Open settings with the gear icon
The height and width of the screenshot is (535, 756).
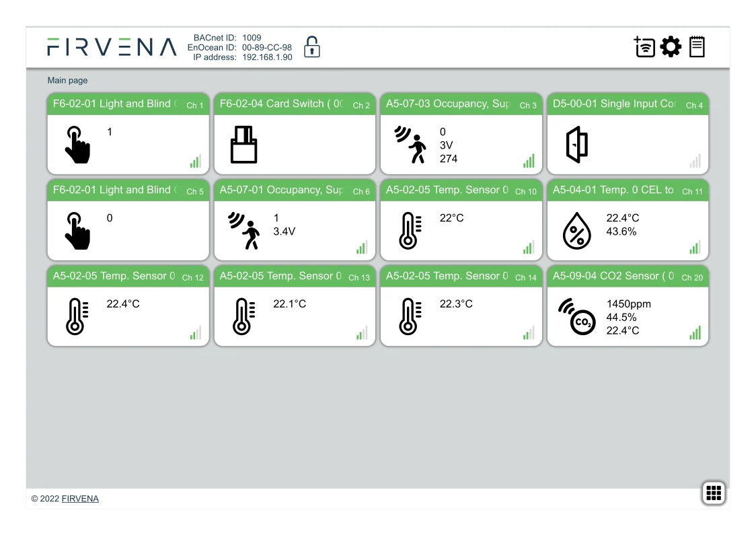[671, 47]
